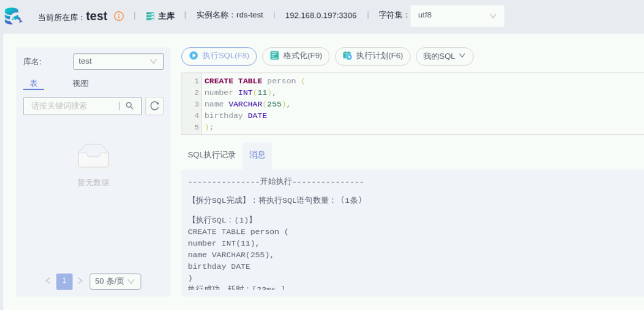The image size is (644, 310).
Task: Click the play icon on 执行SQL button
Action: coord(193,55)
